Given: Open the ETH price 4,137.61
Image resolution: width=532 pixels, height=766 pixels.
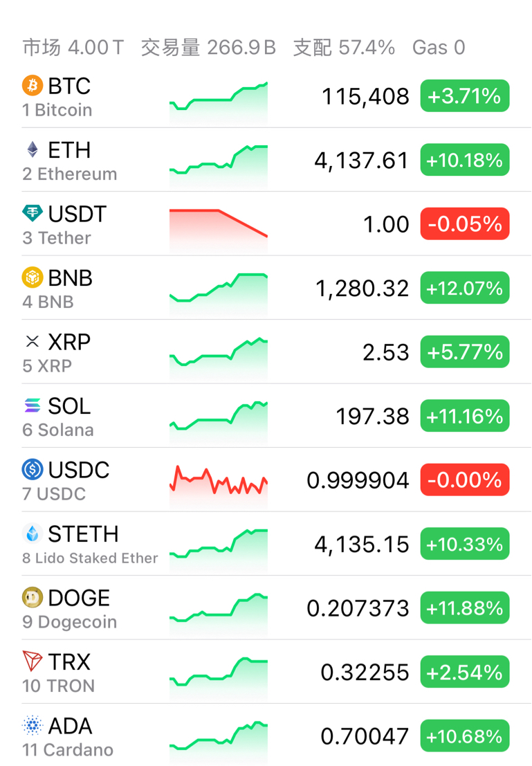Looking at the screenshot, I should coord(361,161).
